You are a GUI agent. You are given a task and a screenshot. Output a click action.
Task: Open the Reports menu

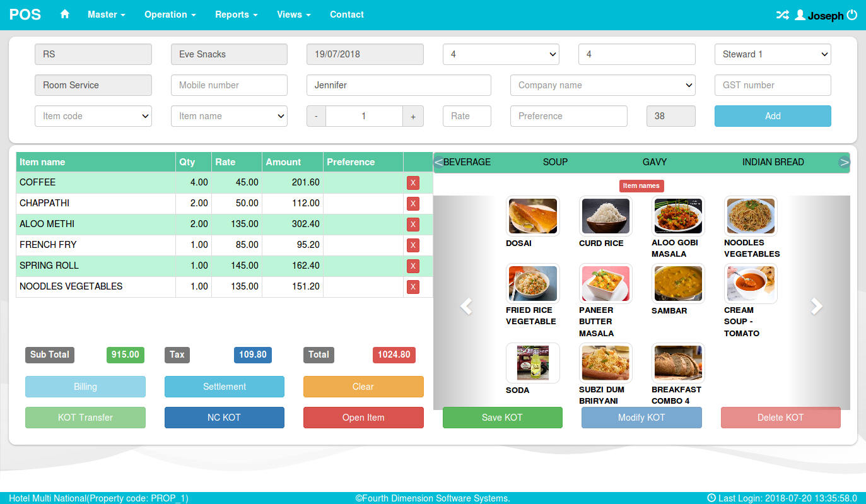tap(236, 15)
